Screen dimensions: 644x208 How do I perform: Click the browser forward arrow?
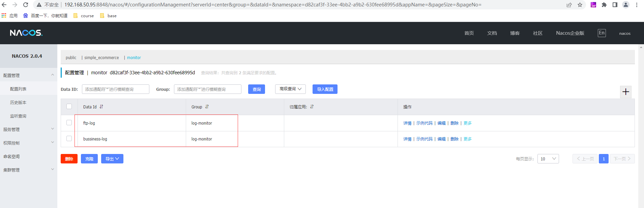tap(15, 5)
